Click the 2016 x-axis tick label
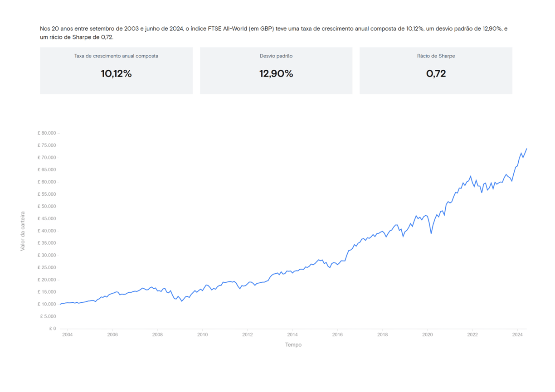 (x=337, y=335)
